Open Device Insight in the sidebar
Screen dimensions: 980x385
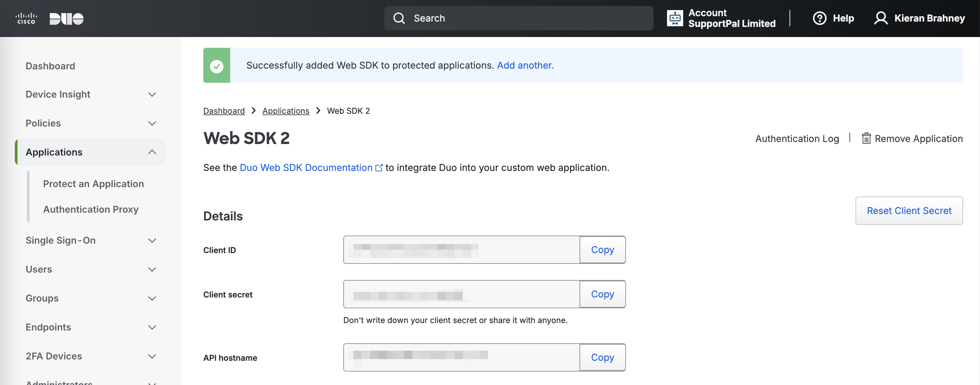(58, 94)
